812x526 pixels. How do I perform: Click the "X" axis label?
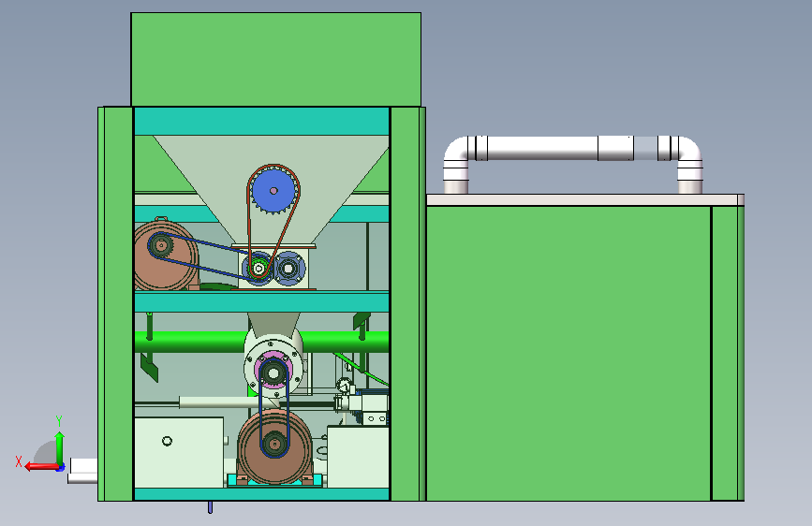(19, 461)
